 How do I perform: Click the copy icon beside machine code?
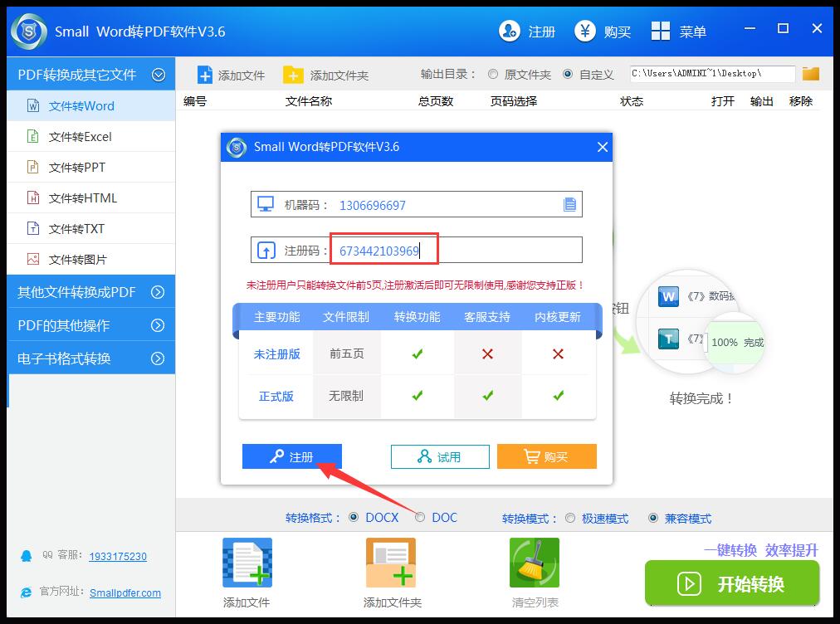[569, 205]
